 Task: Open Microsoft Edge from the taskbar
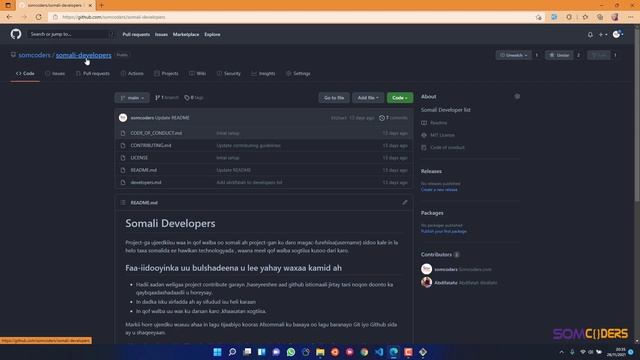(394, 352)
